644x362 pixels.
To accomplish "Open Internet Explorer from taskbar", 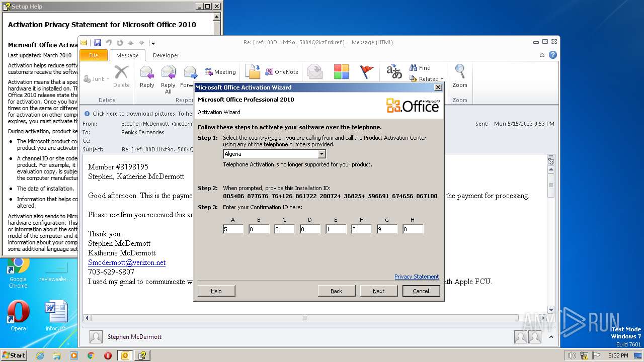I will [x=40, y=355].
